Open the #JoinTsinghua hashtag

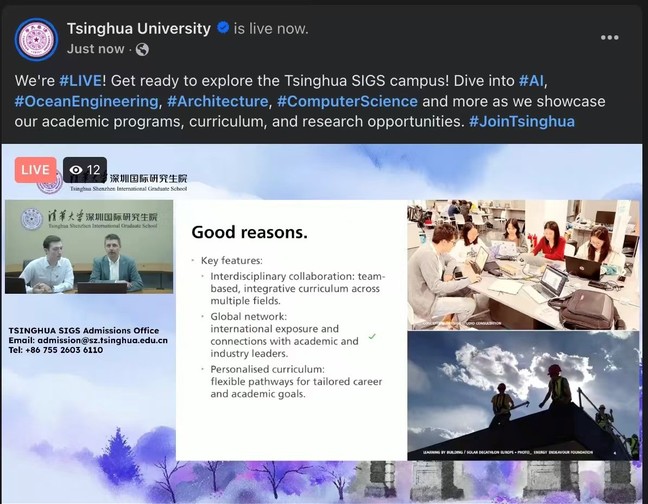click(x=522, y=121)
